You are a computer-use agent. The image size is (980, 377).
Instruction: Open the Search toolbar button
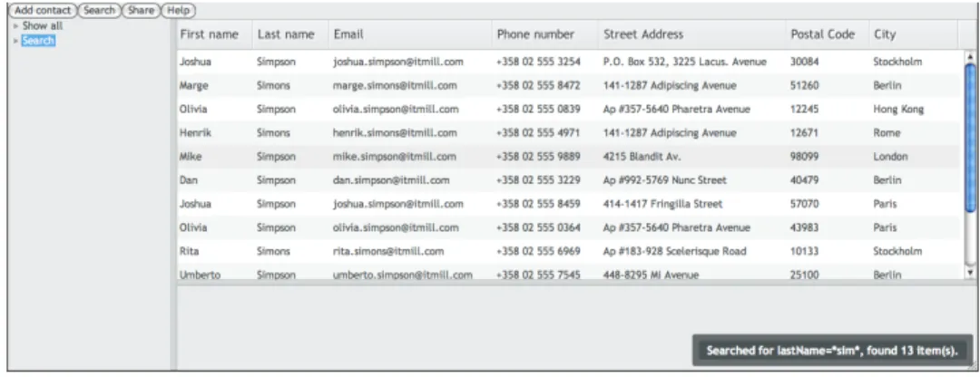(100, 11)
